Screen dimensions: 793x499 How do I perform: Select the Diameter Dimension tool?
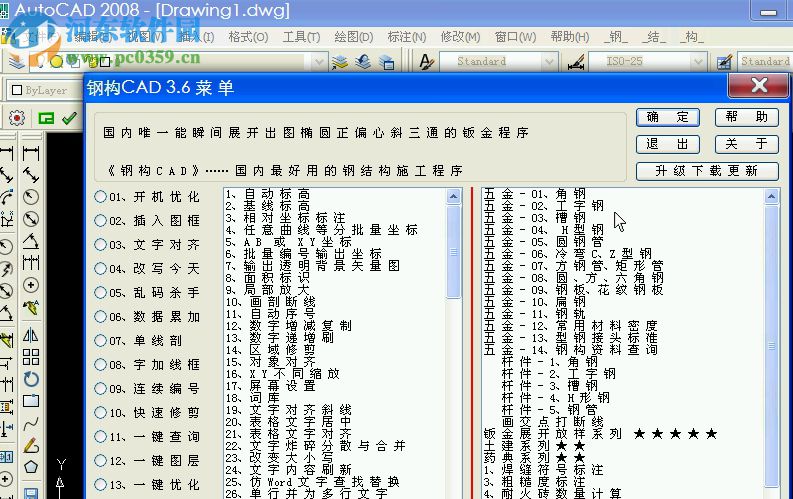31,219
